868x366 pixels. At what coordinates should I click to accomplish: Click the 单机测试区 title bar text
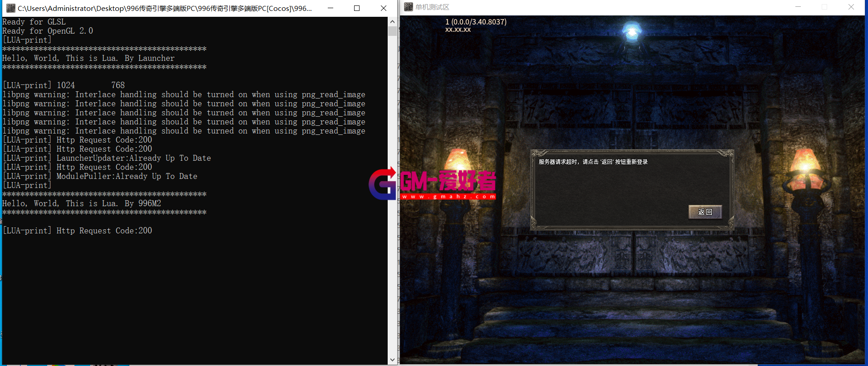pos(432,7)
